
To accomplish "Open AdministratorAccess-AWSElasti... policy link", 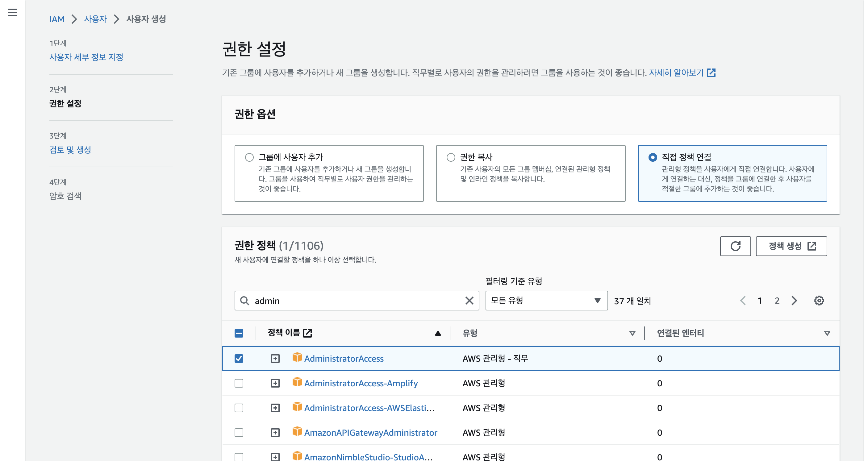I will click(369, 408).
